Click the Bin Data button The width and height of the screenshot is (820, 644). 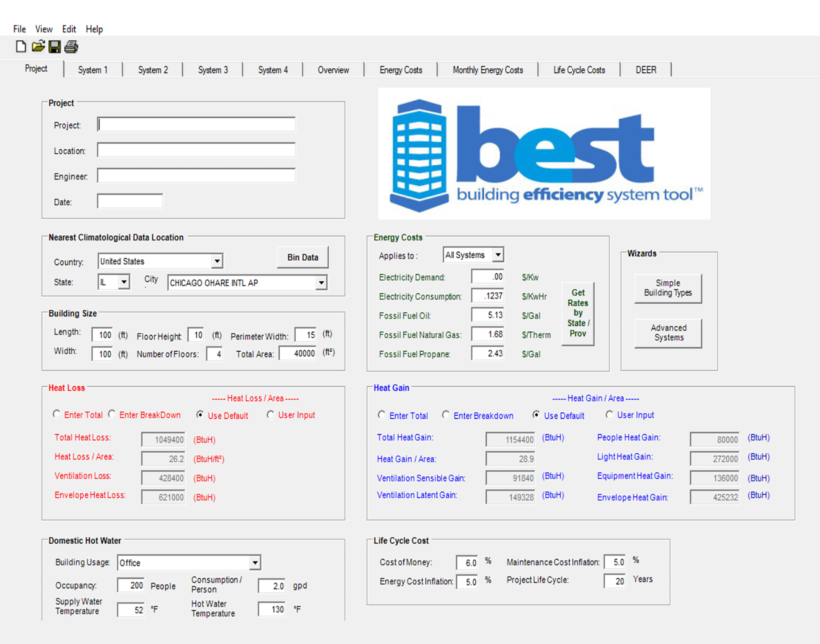303,257
